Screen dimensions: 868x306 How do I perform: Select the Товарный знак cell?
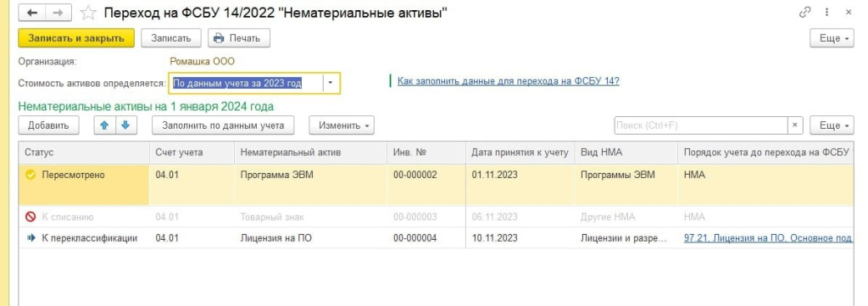pyautogui.click(x=310, y=217)
